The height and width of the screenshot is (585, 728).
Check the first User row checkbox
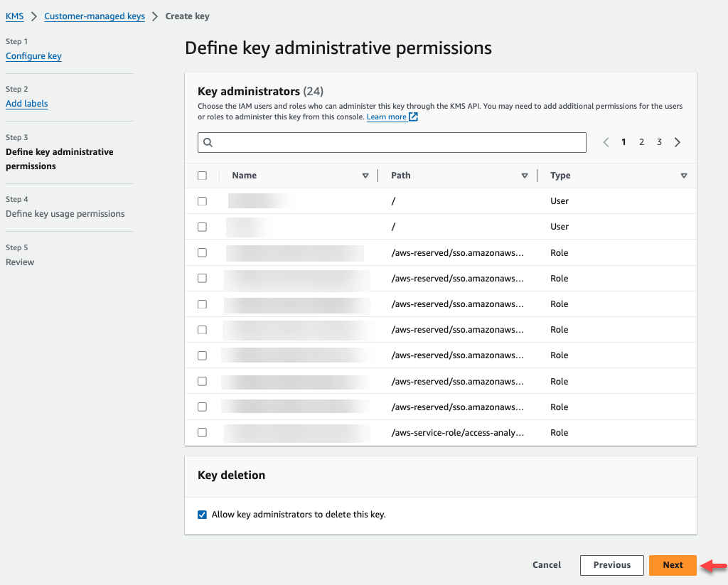click(x=202, y=201)
